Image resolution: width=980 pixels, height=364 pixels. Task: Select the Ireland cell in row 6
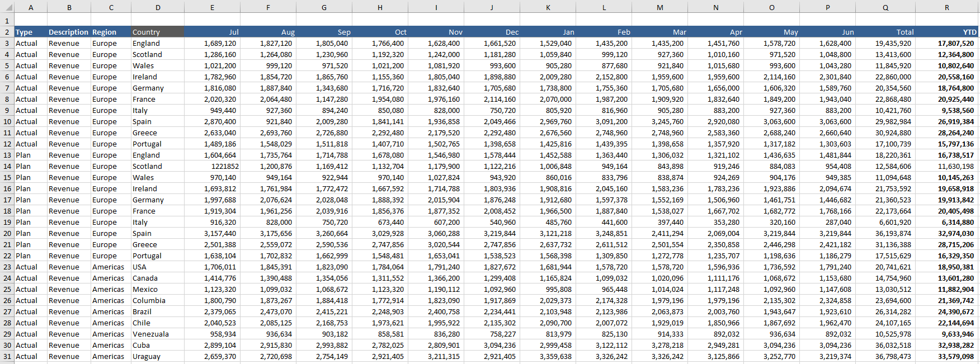pos(158,77)
